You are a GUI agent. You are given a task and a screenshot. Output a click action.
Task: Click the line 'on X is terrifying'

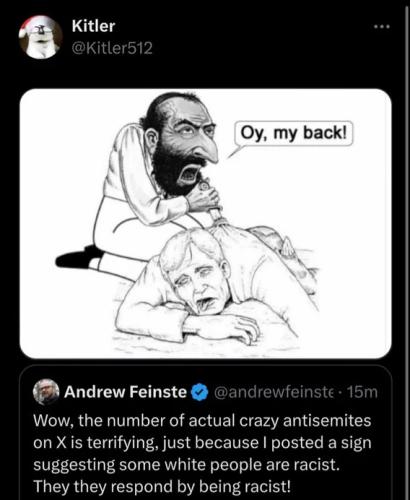click(202, 443)
